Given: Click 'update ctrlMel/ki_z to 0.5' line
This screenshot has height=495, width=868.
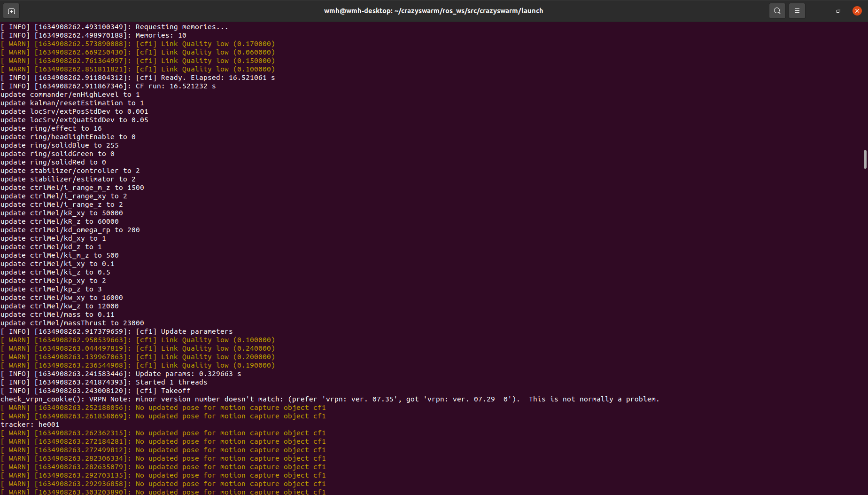Looking at the screenshot, I should (x=55, y=272).
